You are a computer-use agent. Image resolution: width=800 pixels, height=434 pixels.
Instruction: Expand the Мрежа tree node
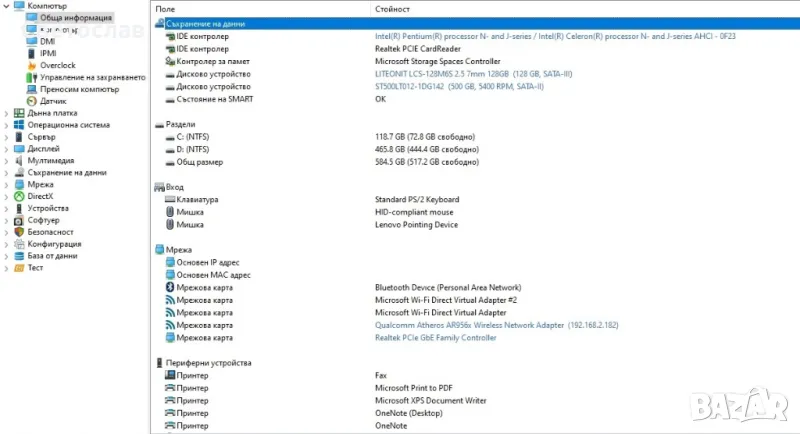click(x=7, y=184)
